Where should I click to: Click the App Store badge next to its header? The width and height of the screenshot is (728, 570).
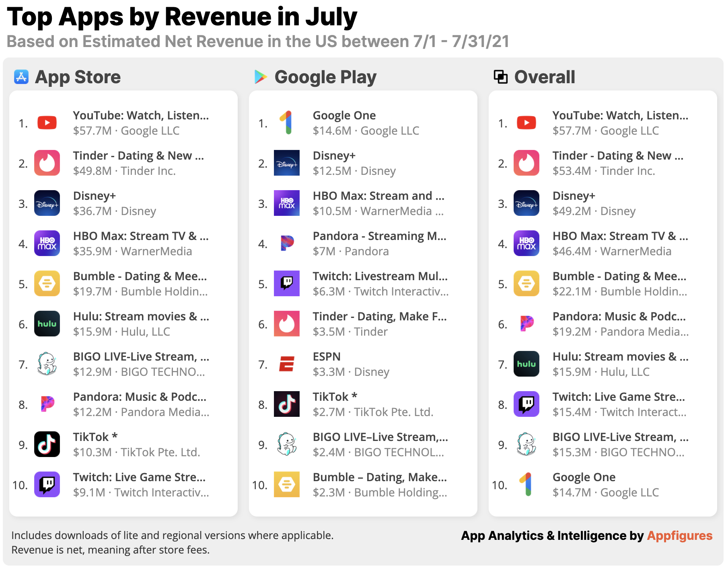(21, 77)
